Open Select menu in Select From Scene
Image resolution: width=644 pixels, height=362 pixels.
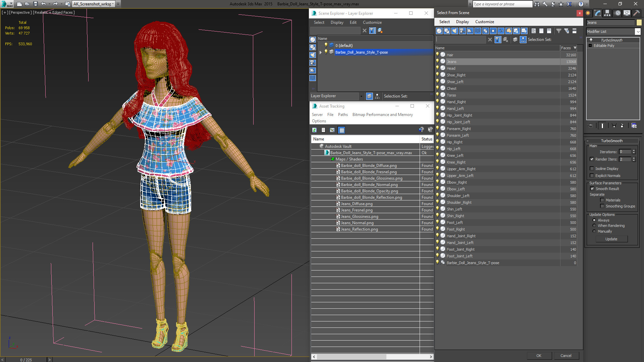pos(444,22)
